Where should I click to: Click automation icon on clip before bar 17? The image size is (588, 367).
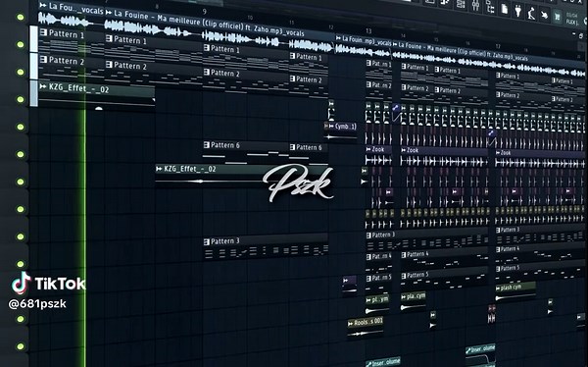point(491,133)
